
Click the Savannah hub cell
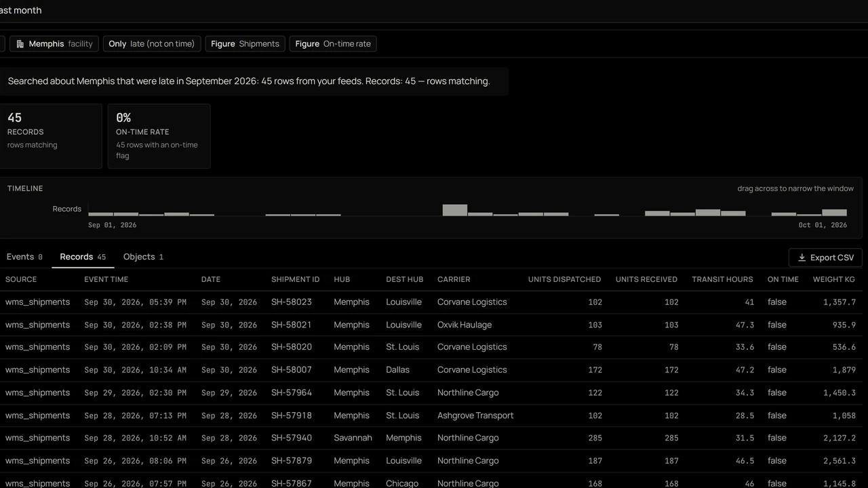tap(353, 438)
